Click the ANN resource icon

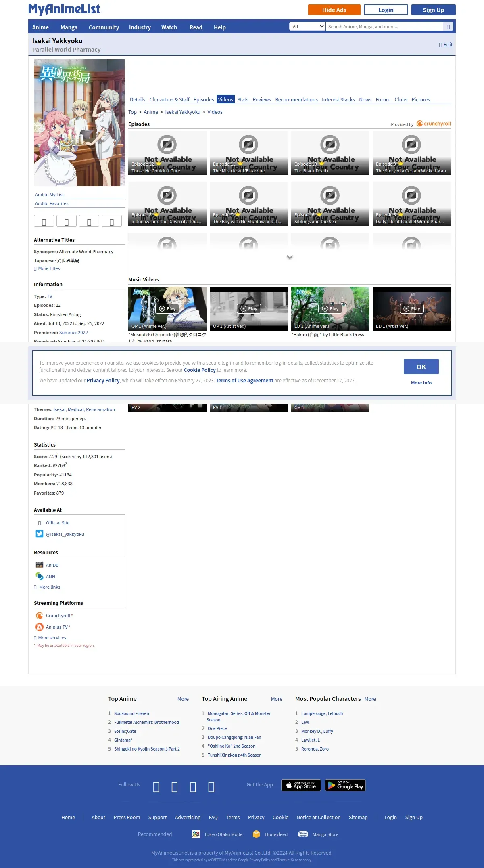40,576
